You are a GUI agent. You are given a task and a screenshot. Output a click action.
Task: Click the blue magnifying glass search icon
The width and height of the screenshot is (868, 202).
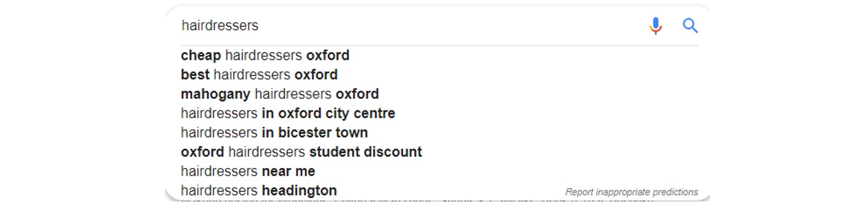pos(690,25)
